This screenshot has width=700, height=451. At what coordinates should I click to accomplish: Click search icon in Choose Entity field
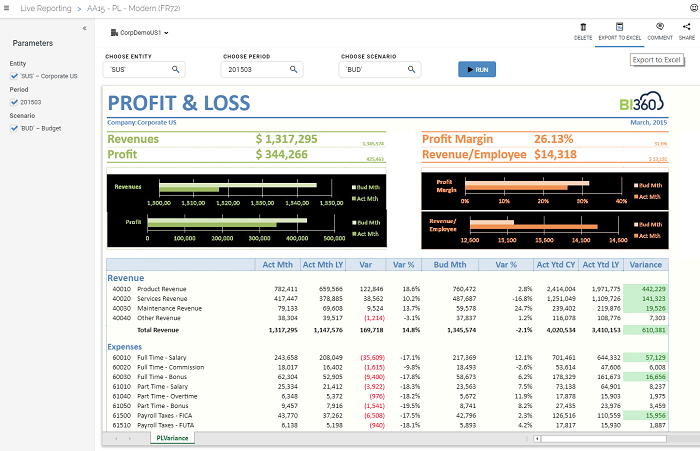(x=176, y=70)
